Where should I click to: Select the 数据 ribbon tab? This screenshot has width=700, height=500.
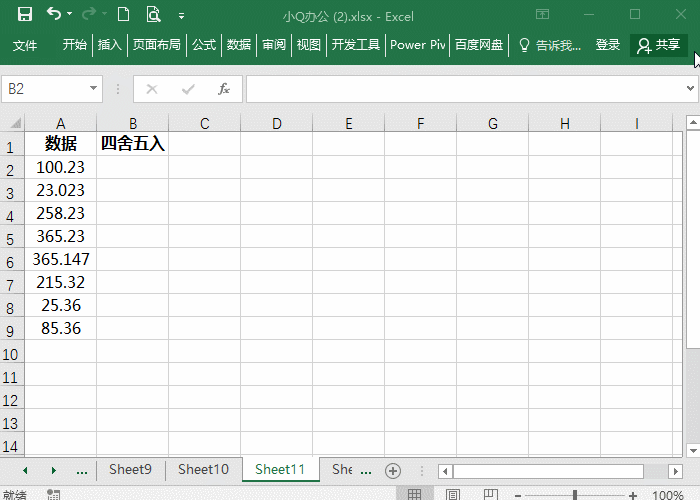(239, 45)
